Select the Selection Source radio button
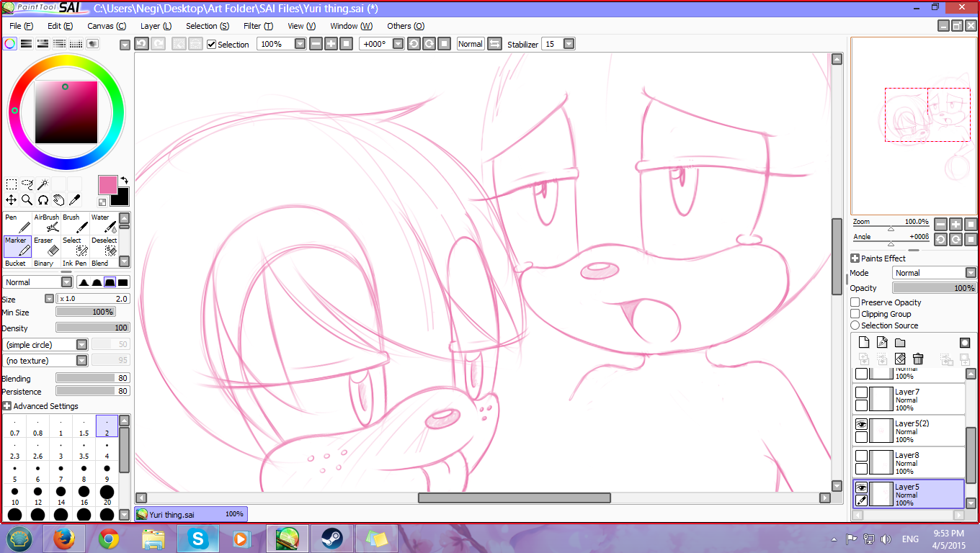 [855, 325]
